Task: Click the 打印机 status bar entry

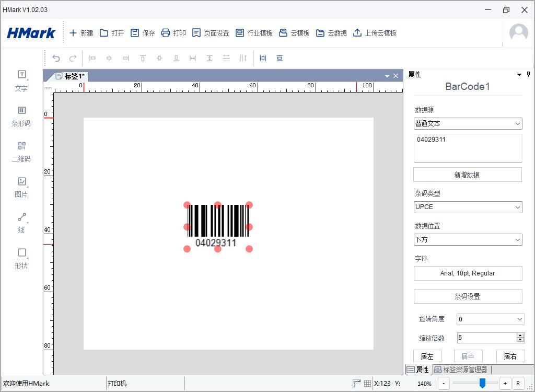Action: click(x=117, y=384)
